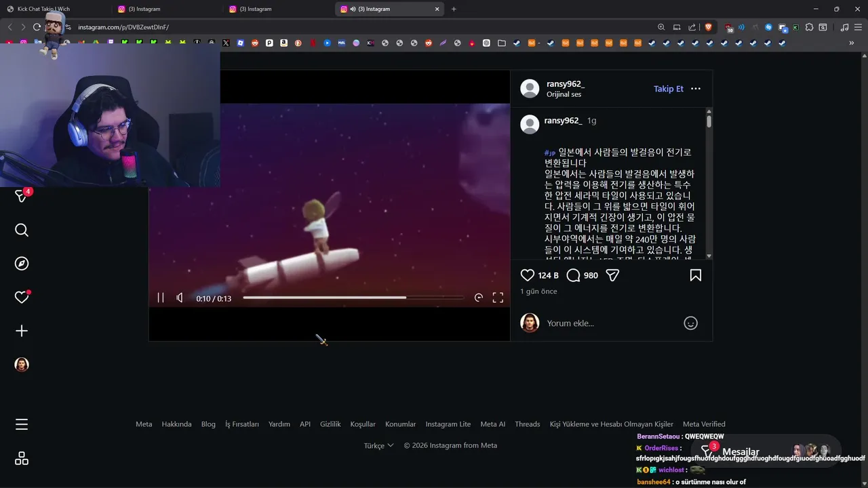This screenshot has width=868, height=488.
Task: Open the X (Twitter) bookmark
Action: 226,43
